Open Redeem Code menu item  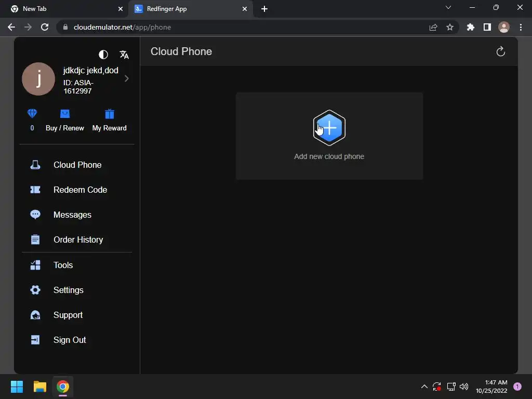pos(80,190)
